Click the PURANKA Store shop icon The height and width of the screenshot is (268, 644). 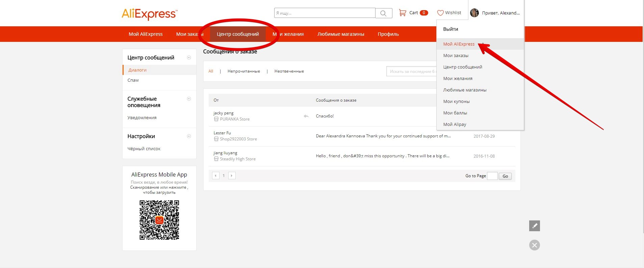pos(216,119)
